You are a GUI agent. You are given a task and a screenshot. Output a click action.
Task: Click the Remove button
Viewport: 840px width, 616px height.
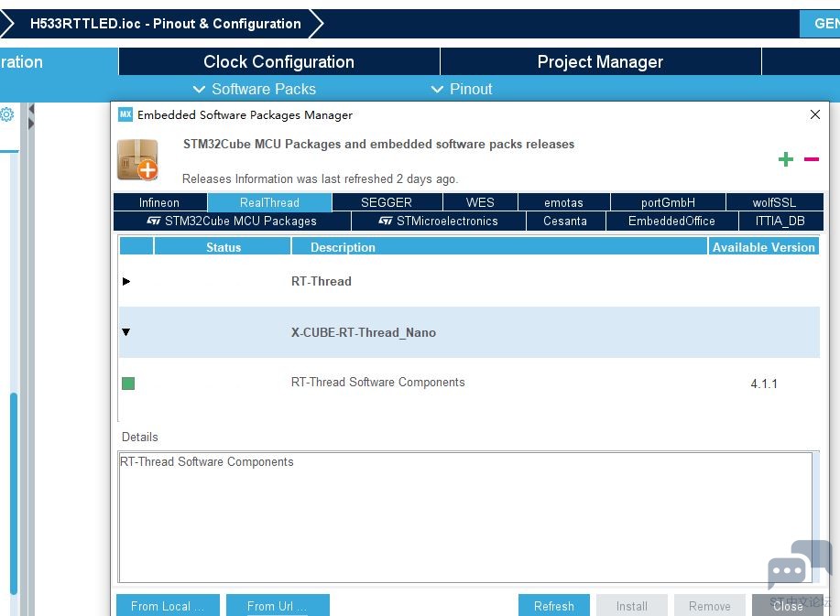[710, 606]
